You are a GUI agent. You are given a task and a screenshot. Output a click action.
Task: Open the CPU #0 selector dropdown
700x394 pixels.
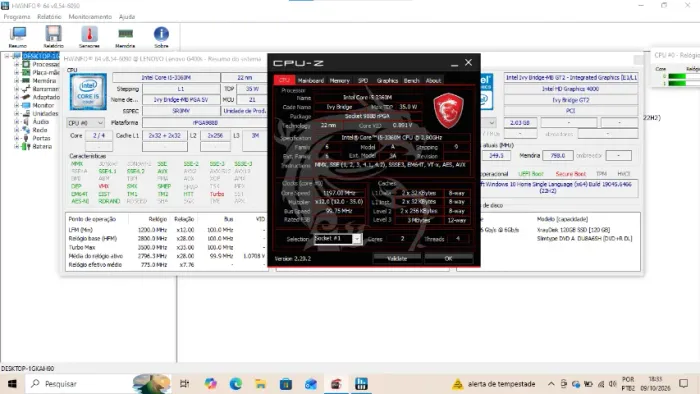pyautogui.click(x=85, y=123)
